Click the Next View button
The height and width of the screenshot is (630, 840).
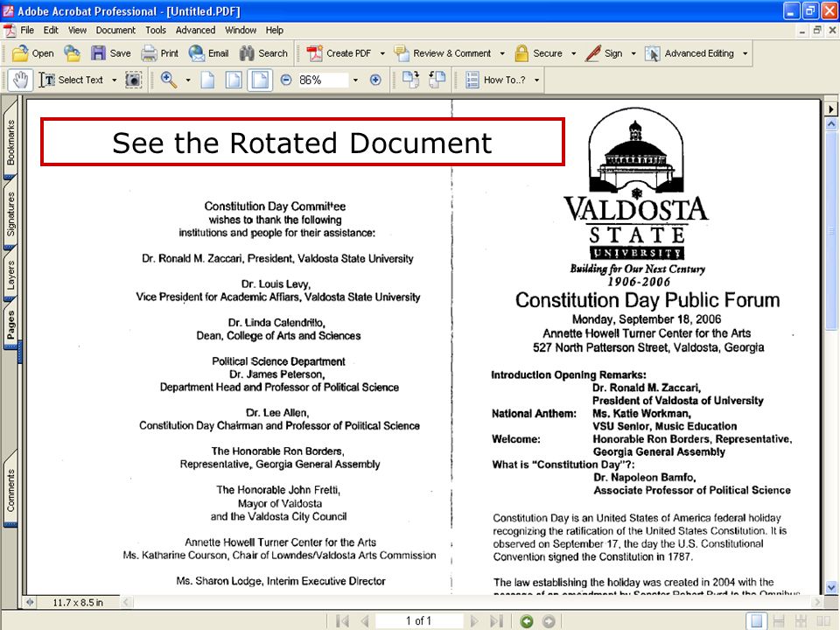[x=549, y=621]
